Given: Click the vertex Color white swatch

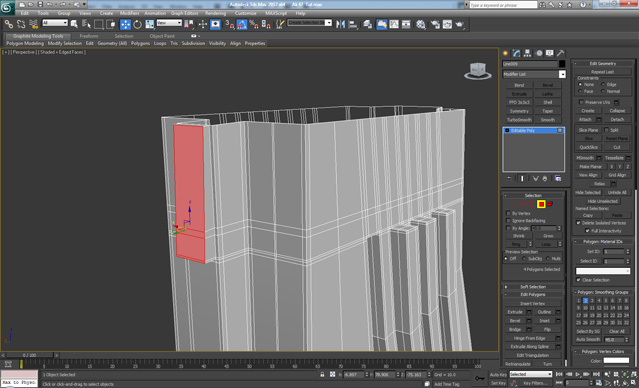Looking at the screenshot, I should pyautogui.click(x=616, y=360).
